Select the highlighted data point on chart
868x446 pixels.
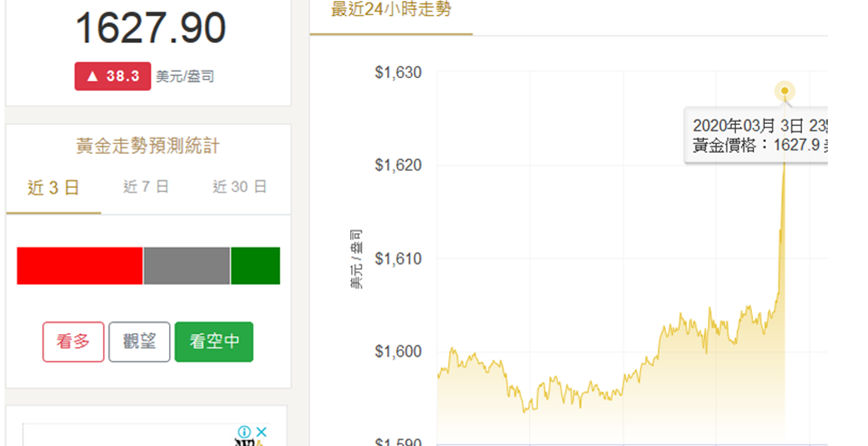pyautogui.click(x=784, y=91)
